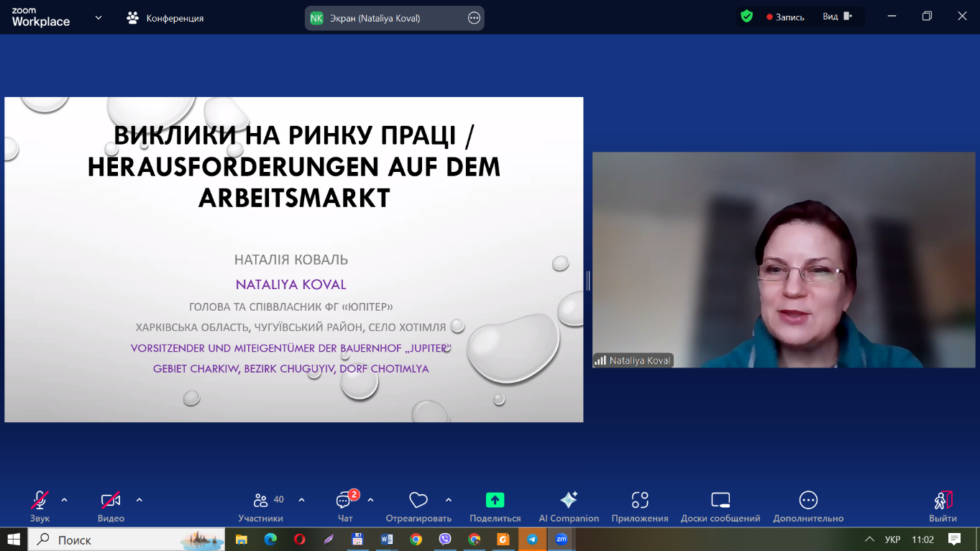Open the save disk app on the taskbar
The width and height of the screenshot is (980, 551).
click(357, 539)
